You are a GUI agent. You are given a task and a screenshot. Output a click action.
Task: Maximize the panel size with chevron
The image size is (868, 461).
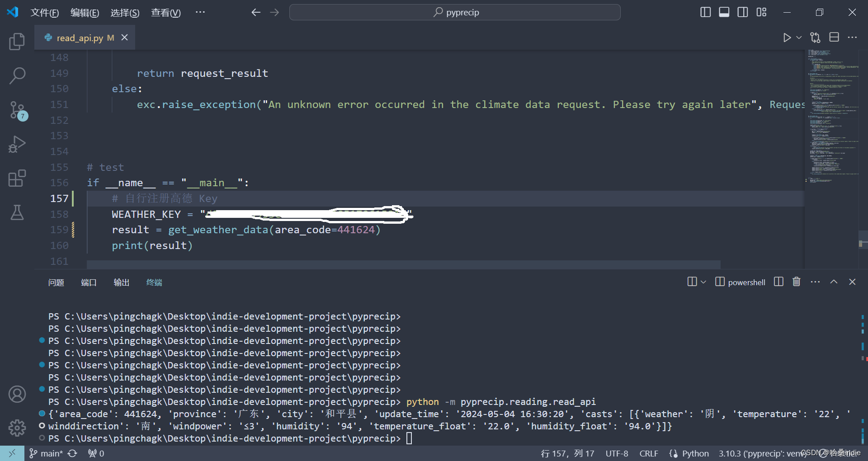pos(834,282)
